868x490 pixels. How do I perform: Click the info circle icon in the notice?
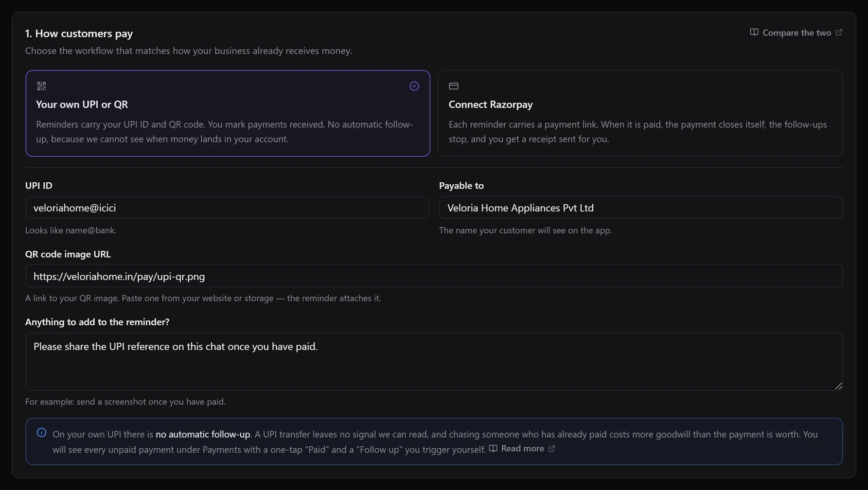pyautogui.click(x=42, y=433)
